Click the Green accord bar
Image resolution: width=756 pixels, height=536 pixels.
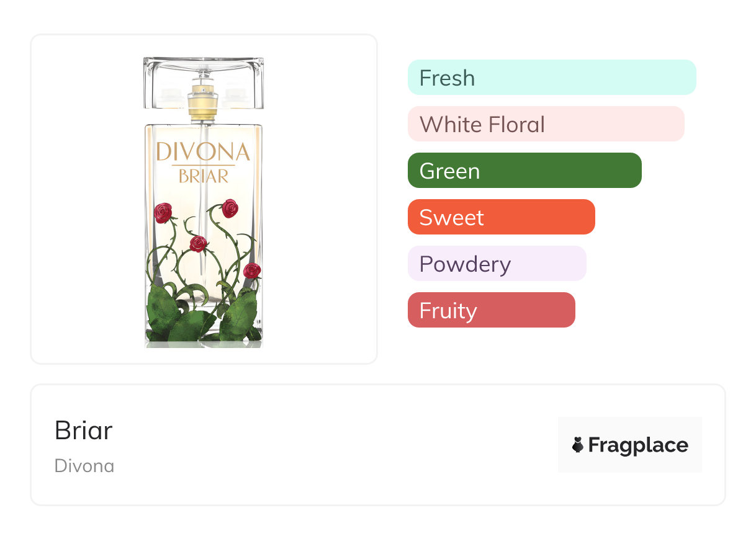524,171
